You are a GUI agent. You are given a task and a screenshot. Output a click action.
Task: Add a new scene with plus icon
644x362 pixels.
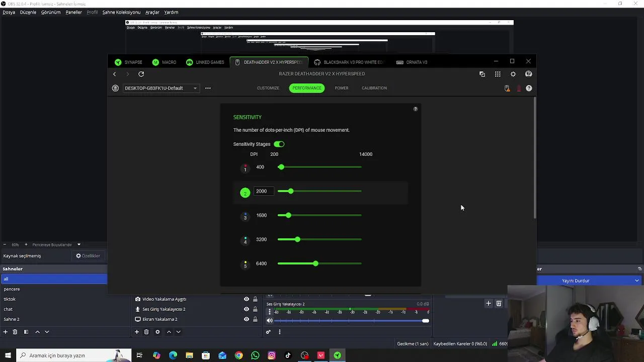pyautogui.click(x=6, y=332)
